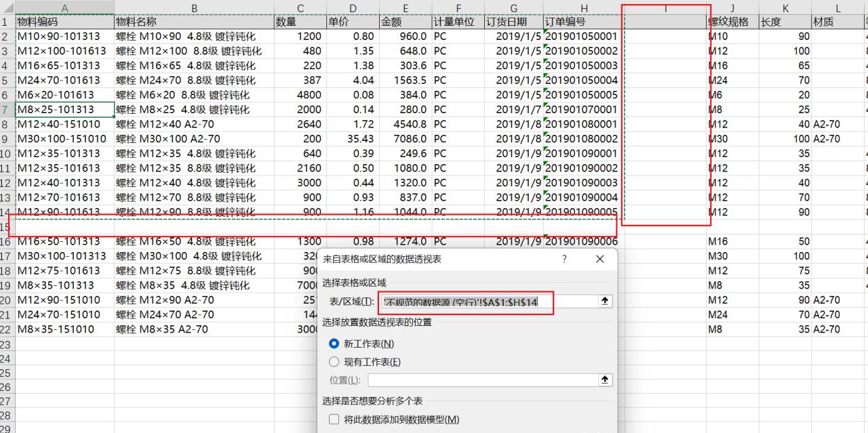868x433 pixels.
Task: Select column J header
Action: 732,7
